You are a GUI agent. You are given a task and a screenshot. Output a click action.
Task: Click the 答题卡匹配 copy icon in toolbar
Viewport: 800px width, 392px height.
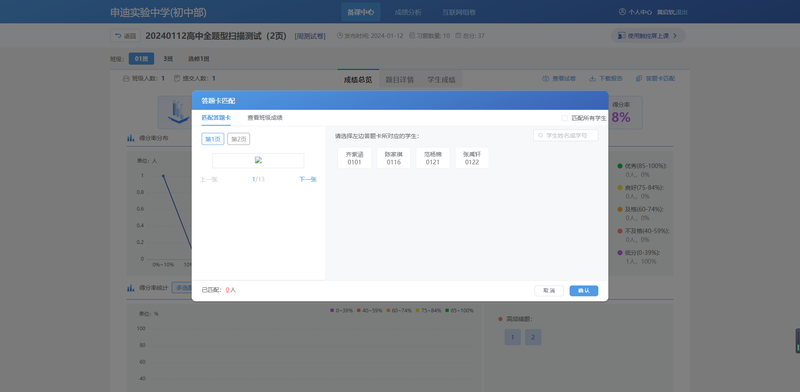pos(639,79)
